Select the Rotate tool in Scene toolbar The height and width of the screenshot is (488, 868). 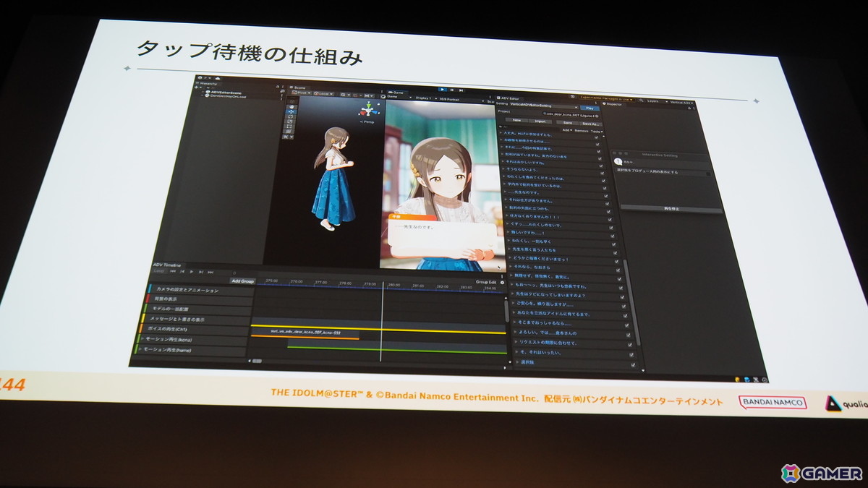[x=291, y=116]
